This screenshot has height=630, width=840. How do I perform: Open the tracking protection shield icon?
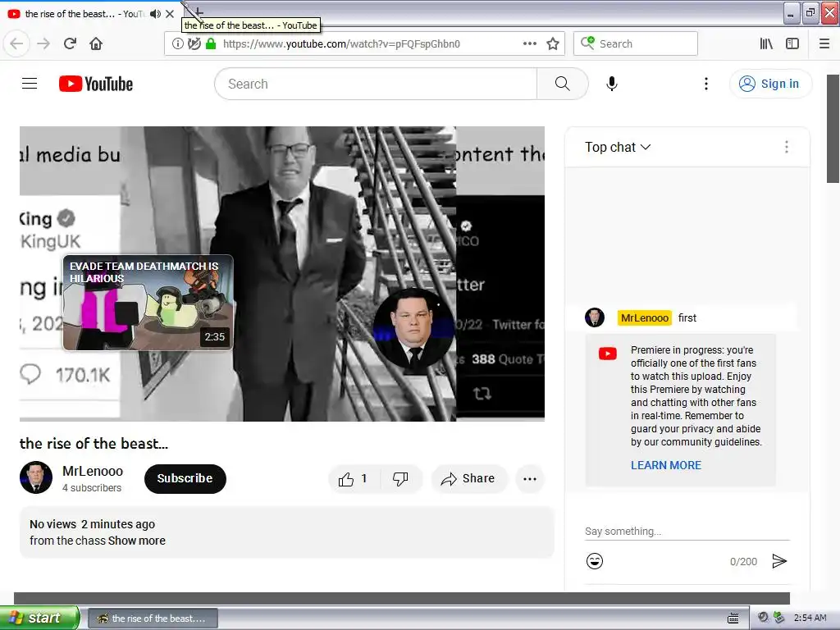click(x=194, y=43)
